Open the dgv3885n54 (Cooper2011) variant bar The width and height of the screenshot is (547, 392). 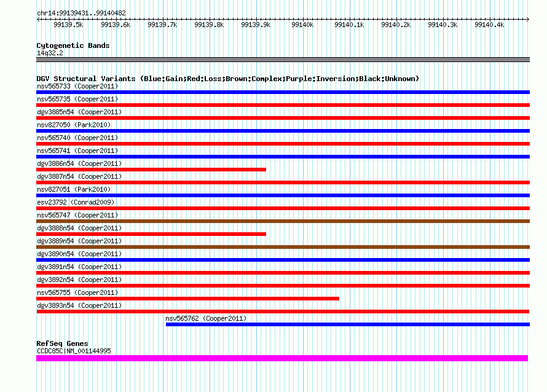click(283, 118)
